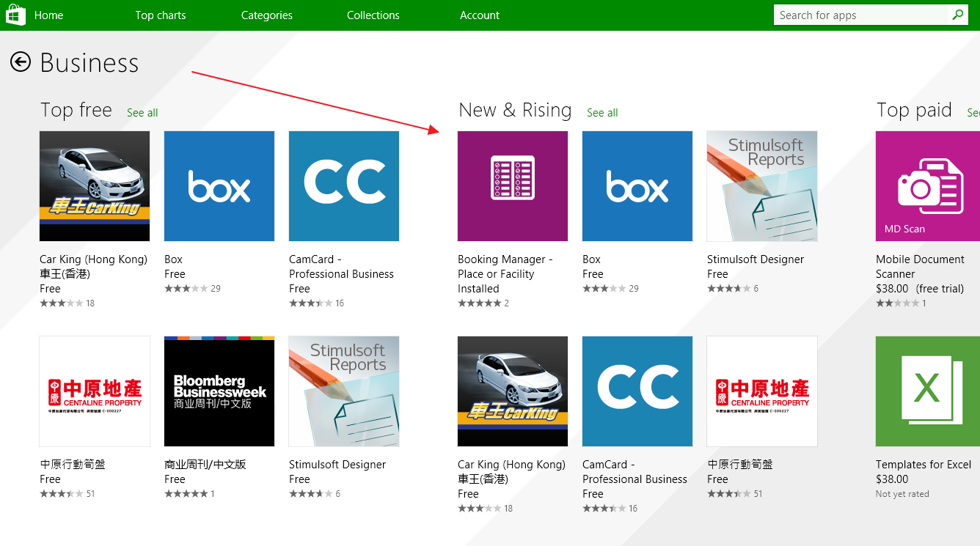Open CamCard tile in Top free
980x546 pixels.
click(x=344, y=186)
